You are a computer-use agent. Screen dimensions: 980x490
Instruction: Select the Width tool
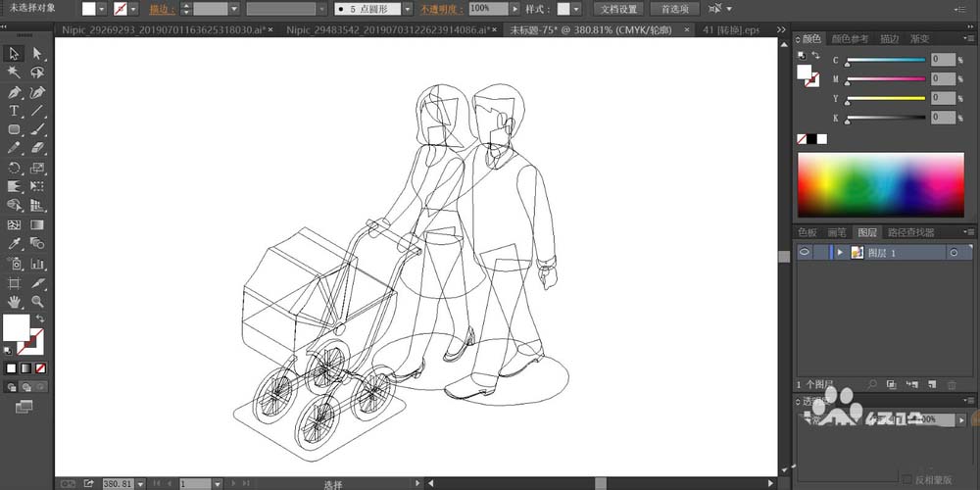coord(14,186)
